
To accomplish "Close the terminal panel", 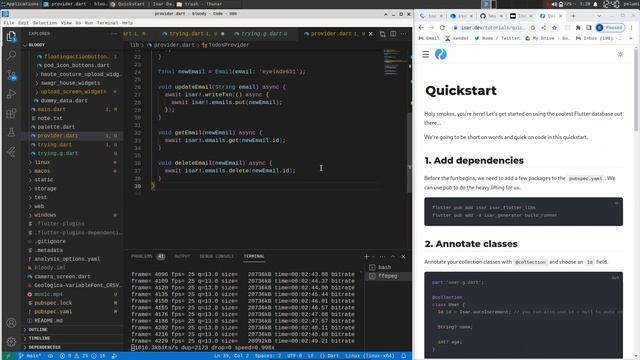I will [x=403, y=256].
